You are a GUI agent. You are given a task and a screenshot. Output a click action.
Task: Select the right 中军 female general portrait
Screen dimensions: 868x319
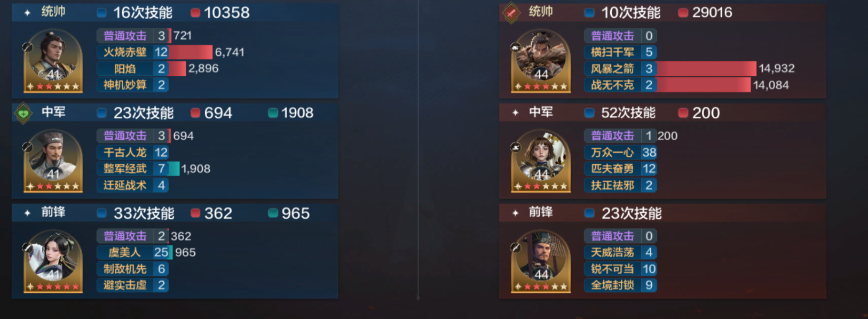pyautogui.click(x=541, y=161)
